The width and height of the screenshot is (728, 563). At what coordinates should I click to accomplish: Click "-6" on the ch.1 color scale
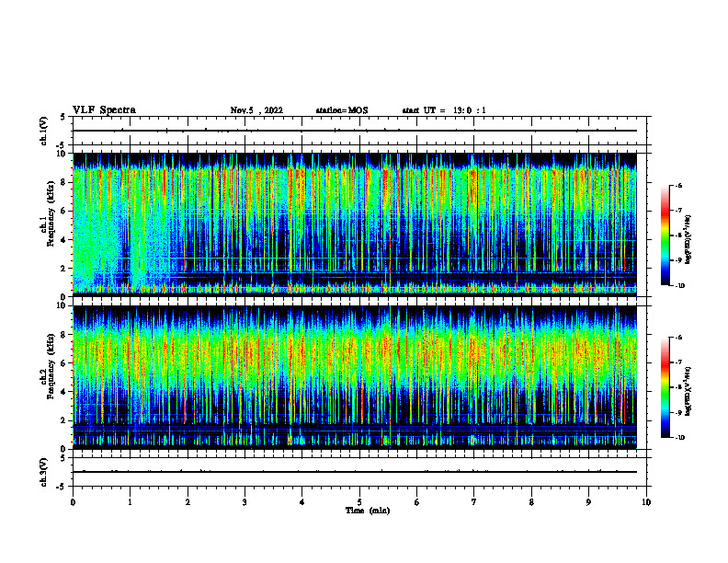(x=678, y=185)
